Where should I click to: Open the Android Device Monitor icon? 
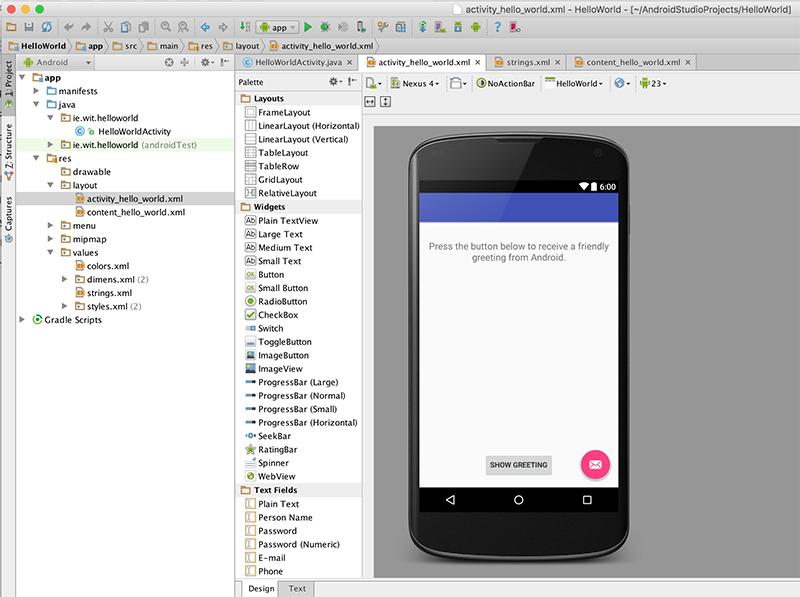click(x=476, y=27)
